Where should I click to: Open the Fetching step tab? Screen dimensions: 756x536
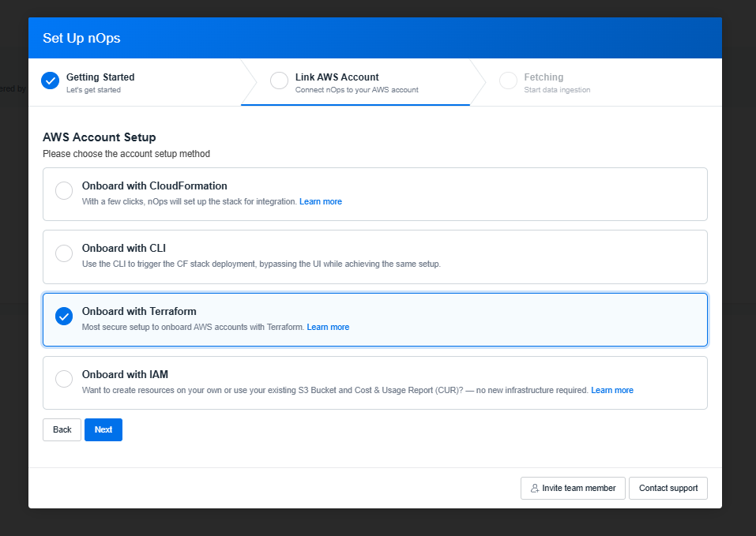pos(596,82)
